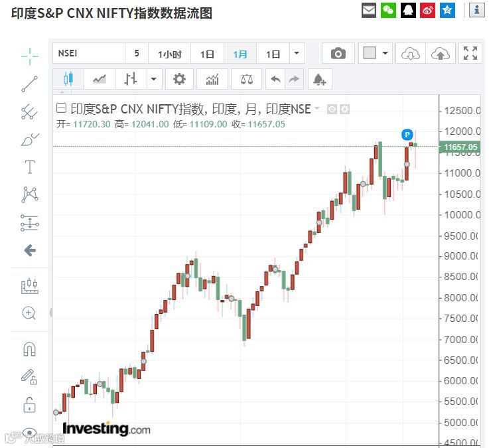
Task: Toggle stay in drawing mode pencil-lock
Action: tap(29, 376)
